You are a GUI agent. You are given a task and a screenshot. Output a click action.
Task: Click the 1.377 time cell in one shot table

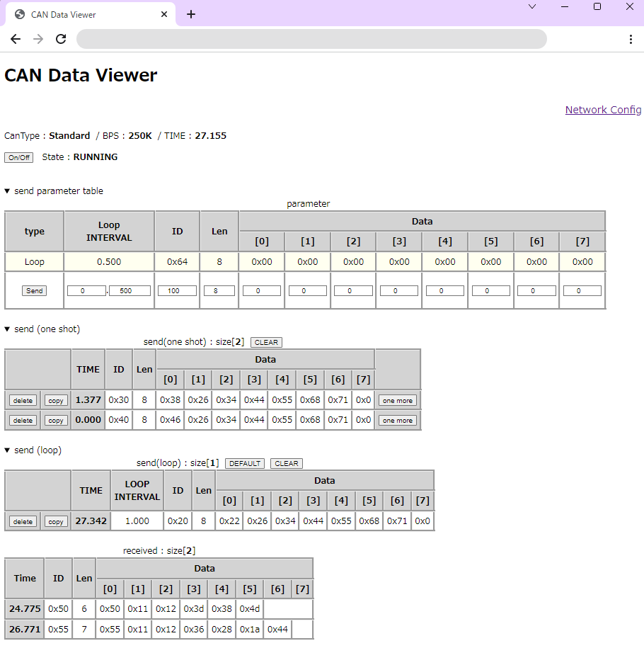pos(88,399)
